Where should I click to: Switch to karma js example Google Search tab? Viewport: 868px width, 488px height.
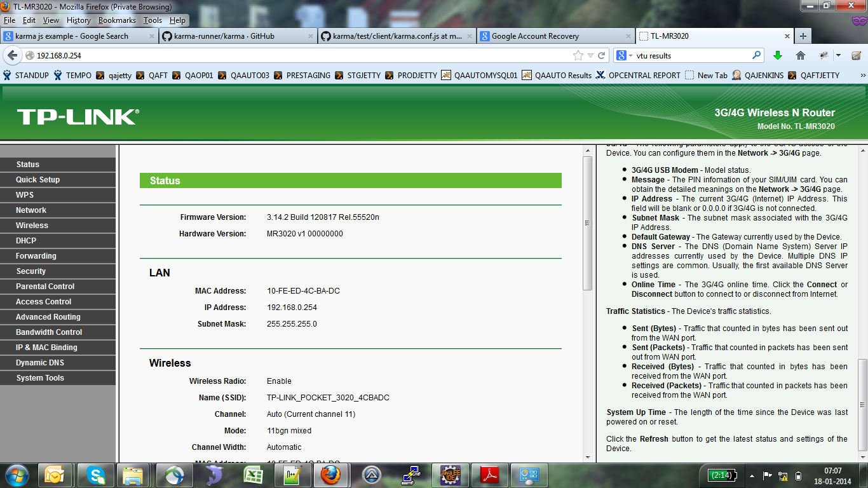click(x=79, y=36)
